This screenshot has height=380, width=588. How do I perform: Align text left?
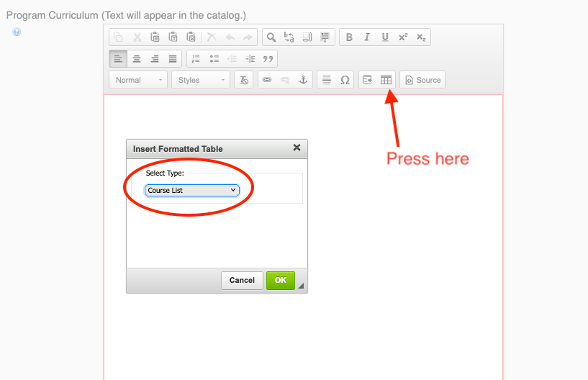(118, 59)
